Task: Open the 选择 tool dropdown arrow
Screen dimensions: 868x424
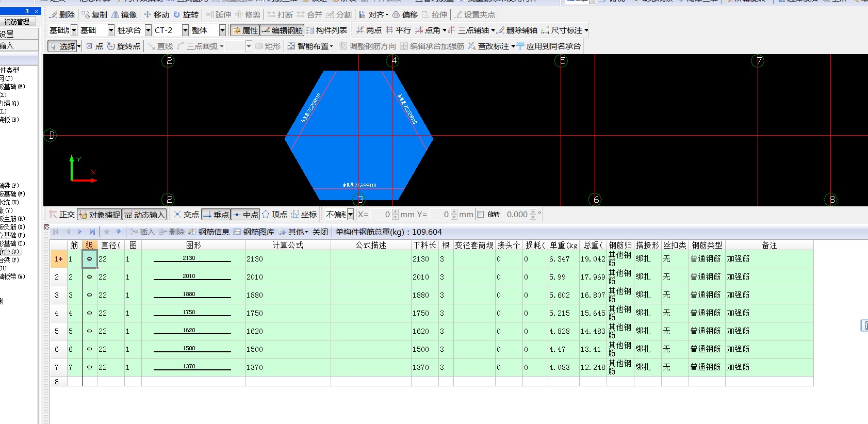Action: (x=79, y=46)
